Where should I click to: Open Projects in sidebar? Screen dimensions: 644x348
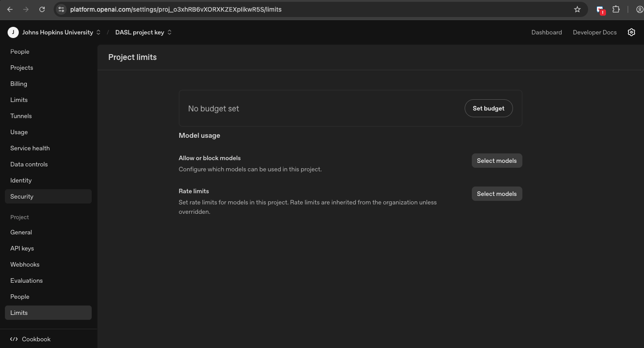coord(48,68)
